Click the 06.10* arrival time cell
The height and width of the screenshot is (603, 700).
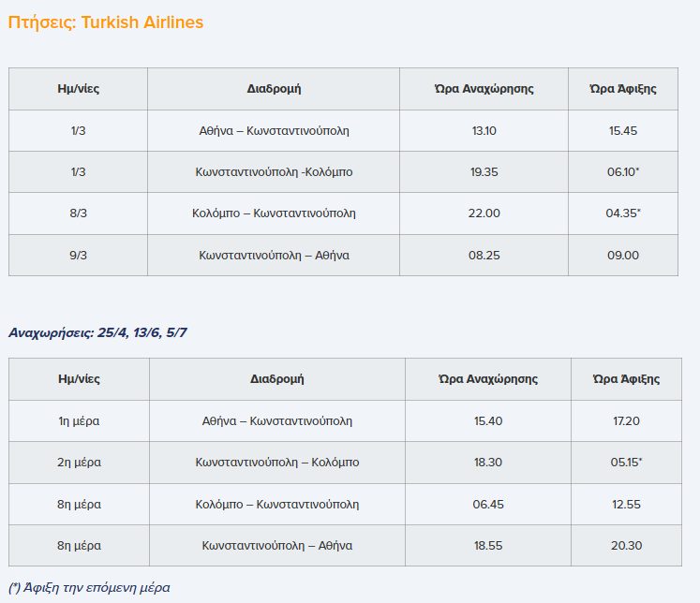(x=623, y=172)
